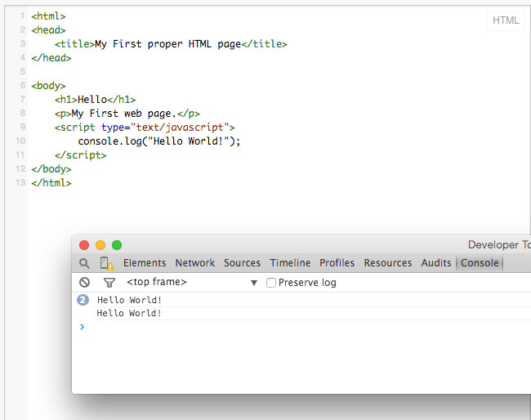
Task: Open the Timeline tab
Action: point(290,263)
